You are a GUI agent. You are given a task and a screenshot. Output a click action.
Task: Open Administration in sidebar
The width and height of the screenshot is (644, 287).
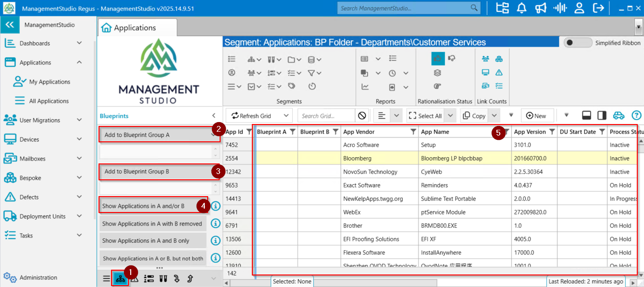pos(38,277)
